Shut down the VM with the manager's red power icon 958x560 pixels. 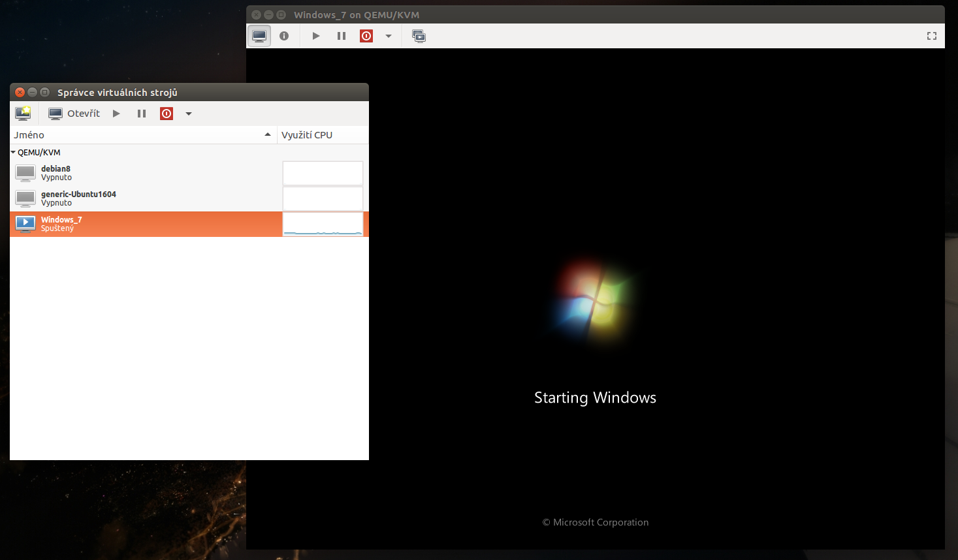pos(167,114)
